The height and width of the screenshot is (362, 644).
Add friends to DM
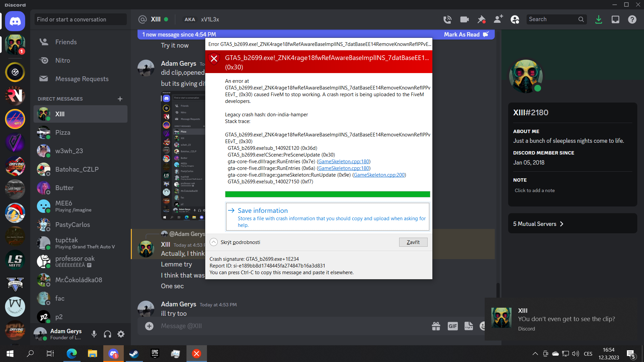point(498,19)
